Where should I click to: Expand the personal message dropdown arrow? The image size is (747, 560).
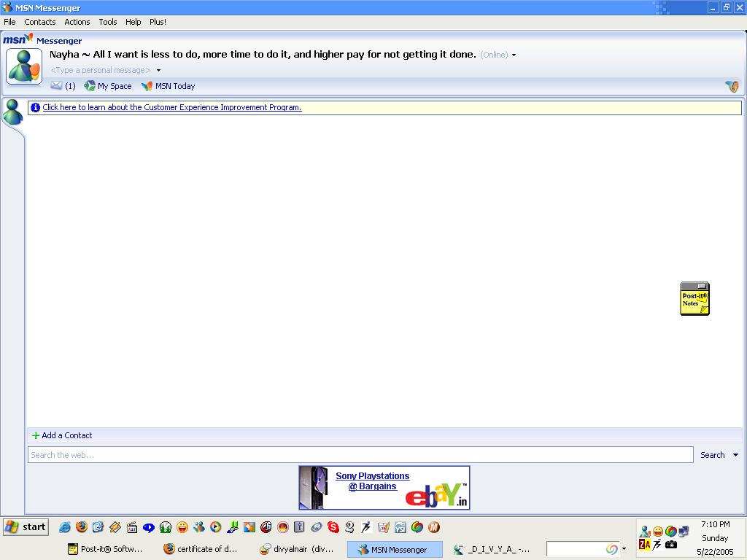[158, 71]
